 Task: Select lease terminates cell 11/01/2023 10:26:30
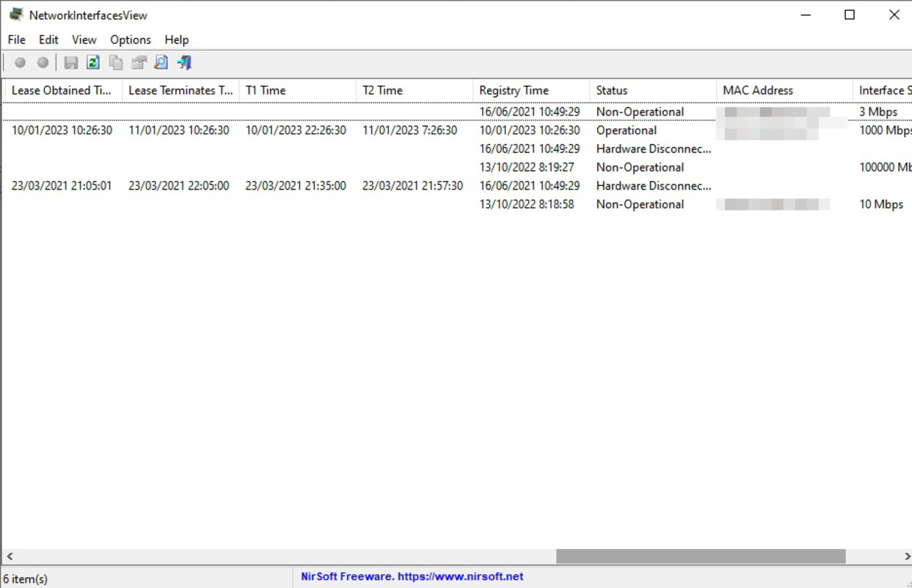179,130
